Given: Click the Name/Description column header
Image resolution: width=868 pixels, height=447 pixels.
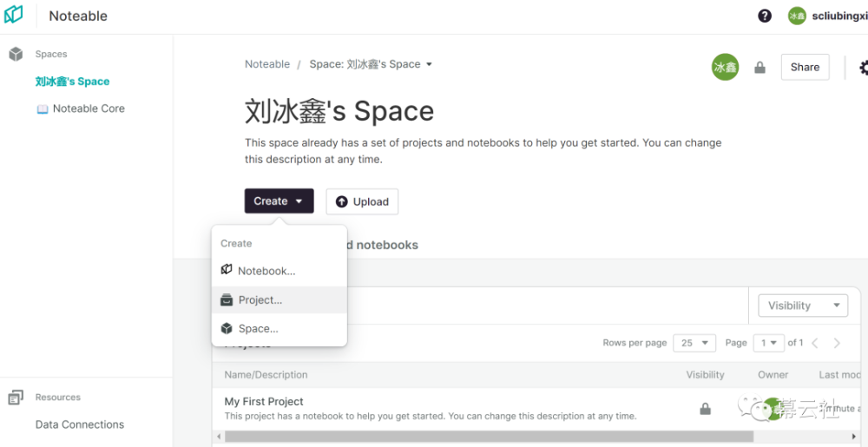Looking at the screenshot, I should pos(266,375).
